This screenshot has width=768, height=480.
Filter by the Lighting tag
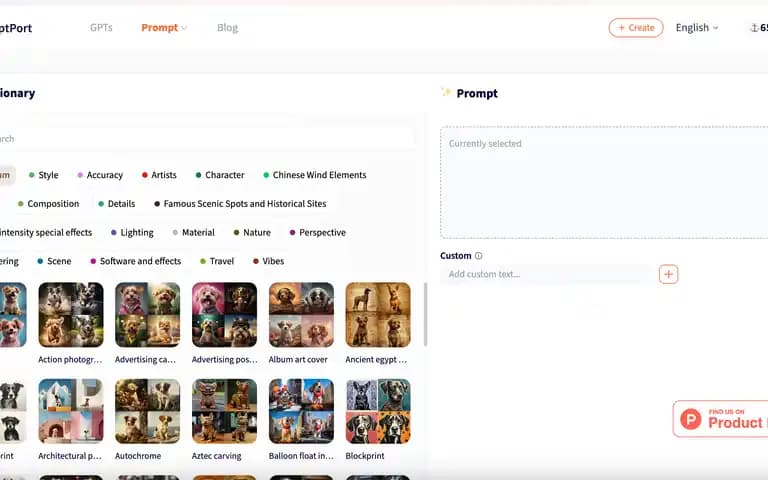(132, 233)
